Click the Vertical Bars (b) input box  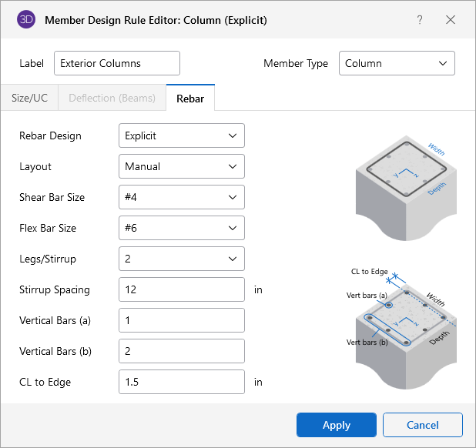182,351
